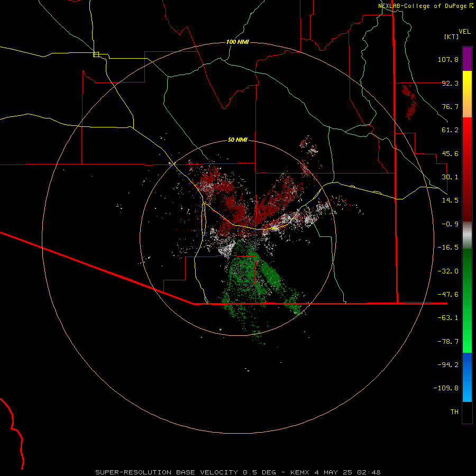The width and height of the screenshot is (476, 476).
Task: Click the 92.3 velocity scale value
Action: pyautogui.click(x=450, y=83)
